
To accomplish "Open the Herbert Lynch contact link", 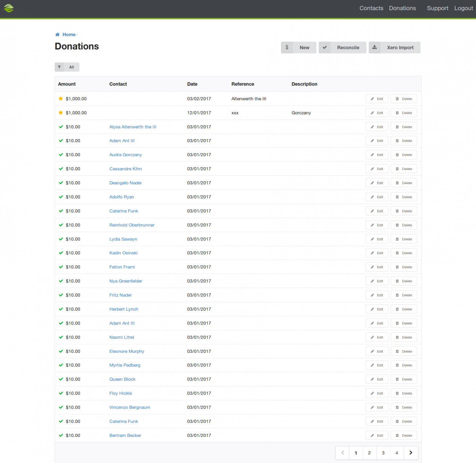I will pos(124,309).
